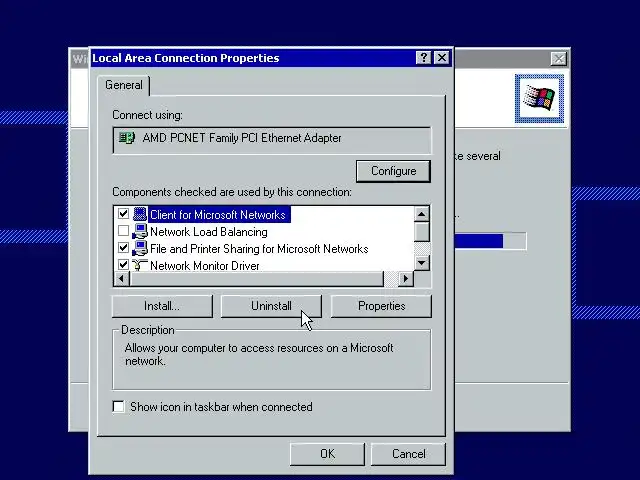Click the AMD PCNET Family PCI Ethernet Adapter field
This screenshot has width=640, height=480.
point(271,140)
